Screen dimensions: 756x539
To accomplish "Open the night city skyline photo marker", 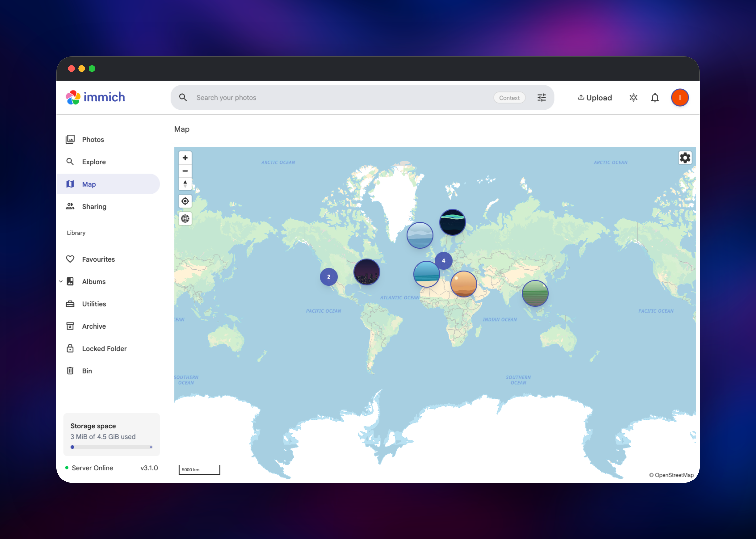I will (x=367, y=272).
